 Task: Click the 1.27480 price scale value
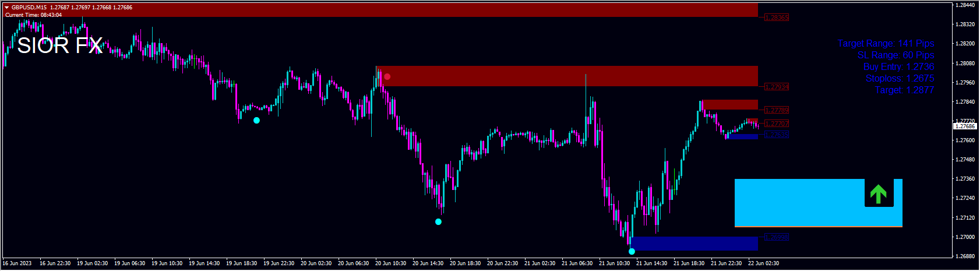[966, 160]
